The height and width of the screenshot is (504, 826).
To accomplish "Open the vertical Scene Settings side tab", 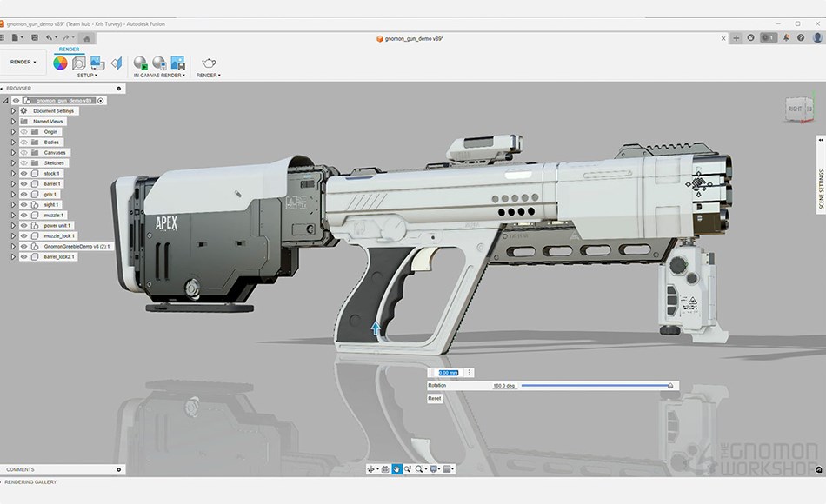I will 821,189.
